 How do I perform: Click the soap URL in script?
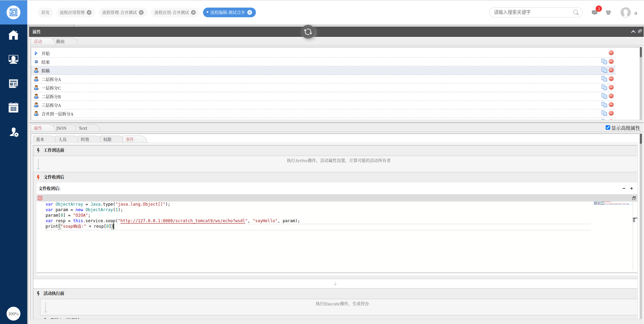pos(183,221)
